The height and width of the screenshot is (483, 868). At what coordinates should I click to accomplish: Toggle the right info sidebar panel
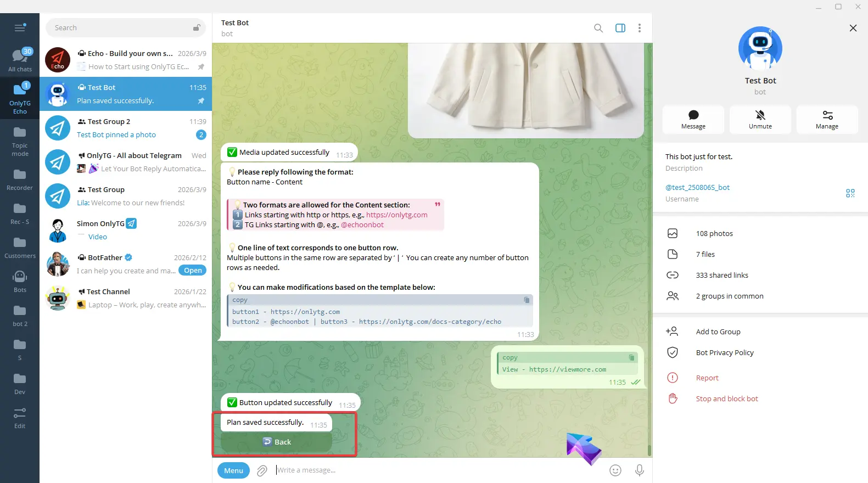point(620,28)
